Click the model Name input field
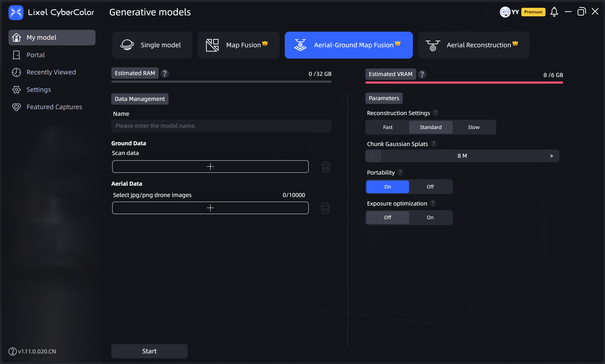 [x=221, y=126]
